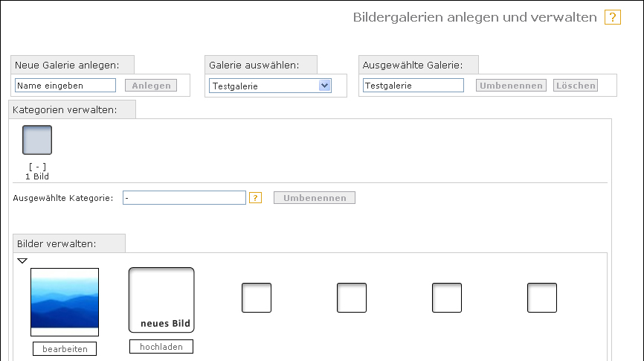Open the help icon beside the page title
The image size is (644, 361).
[x=612, y=17]
